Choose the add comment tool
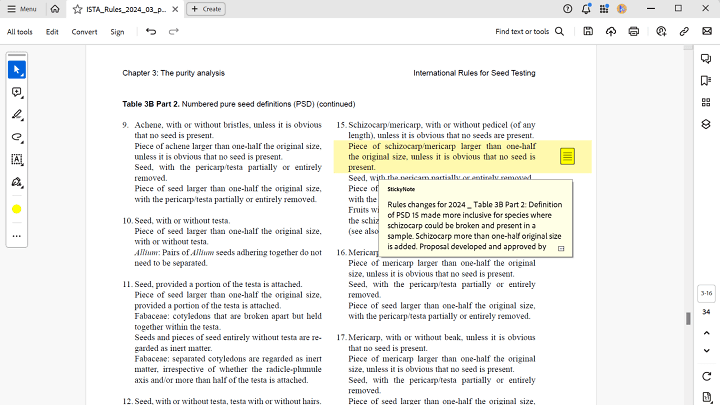This screenshot has height=405, width=720. (17, 92)
